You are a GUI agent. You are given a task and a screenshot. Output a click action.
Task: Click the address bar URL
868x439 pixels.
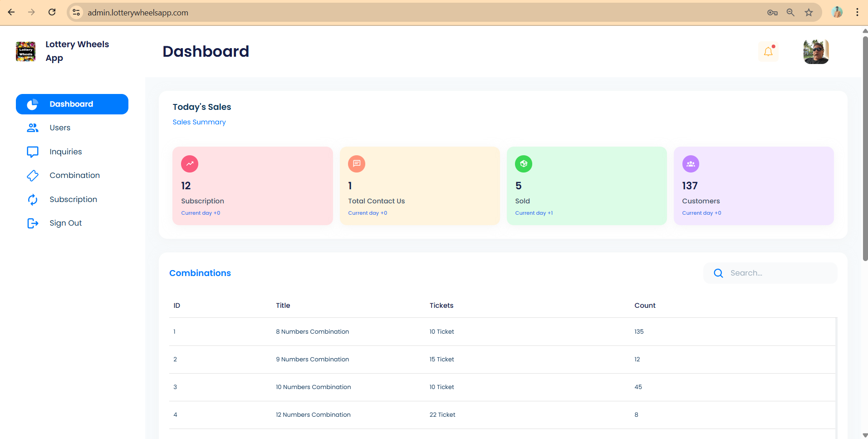tap(138, 13)
